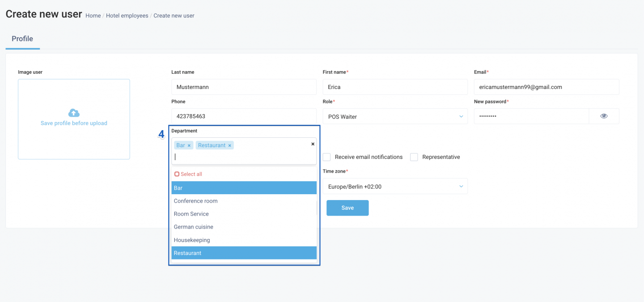Check the Representative checkbox

(x=414, y=157)
